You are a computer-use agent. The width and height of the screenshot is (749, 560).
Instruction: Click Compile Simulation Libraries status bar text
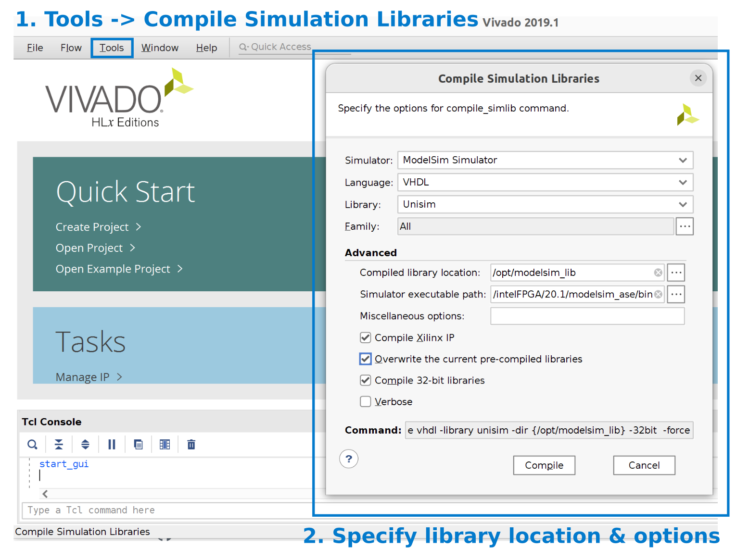pos(82,532)
